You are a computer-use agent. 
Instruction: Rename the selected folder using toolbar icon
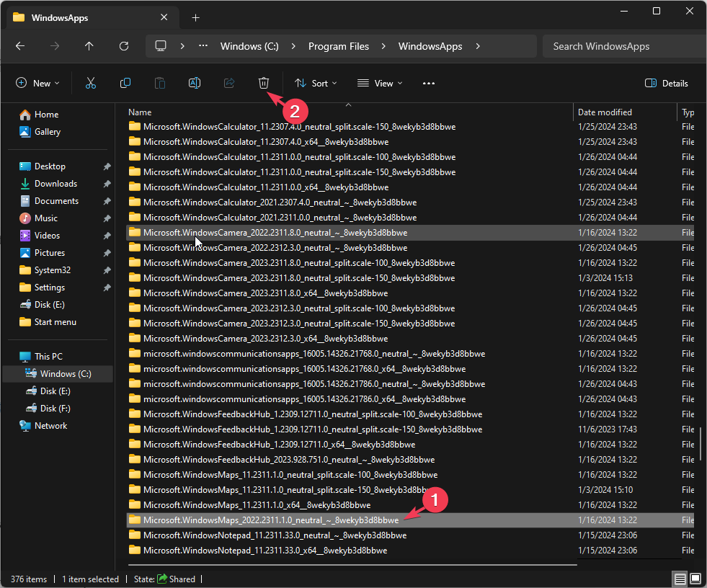pyautogui.click(x=194, y=83)
